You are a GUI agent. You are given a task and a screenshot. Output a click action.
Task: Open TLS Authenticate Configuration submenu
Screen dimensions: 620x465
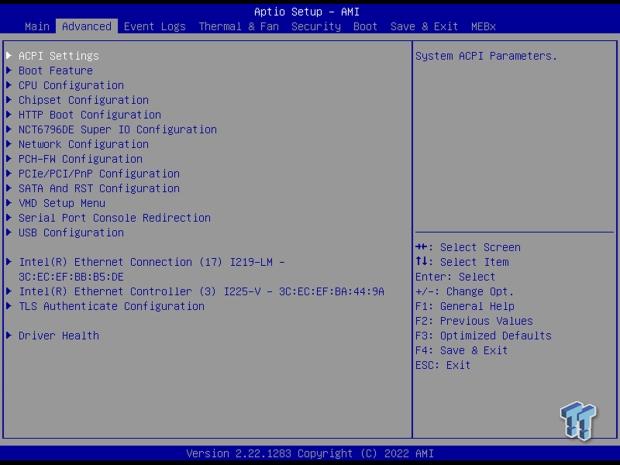pos(112,306)
